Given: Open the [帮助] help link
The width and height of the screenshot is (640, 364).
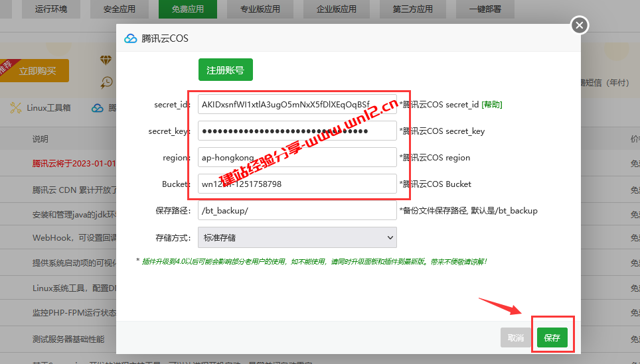Looking at the screenshot, I should point(492,104).
